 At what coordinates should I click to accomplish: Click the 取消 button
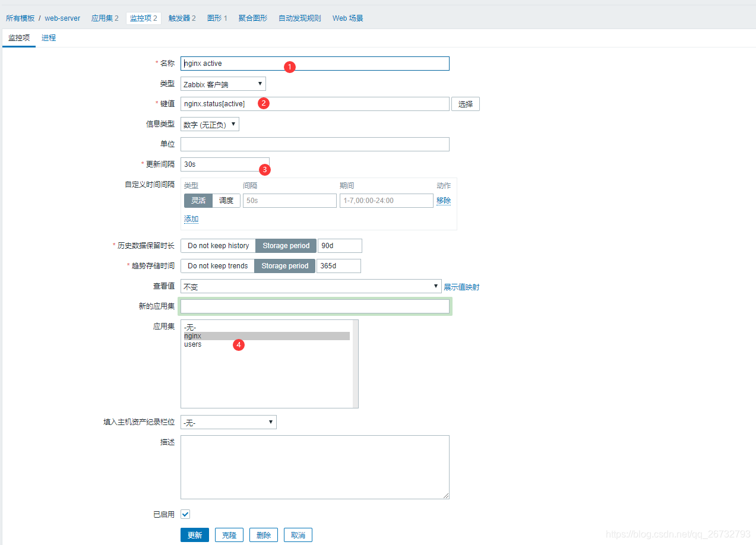tap(298, 535)
